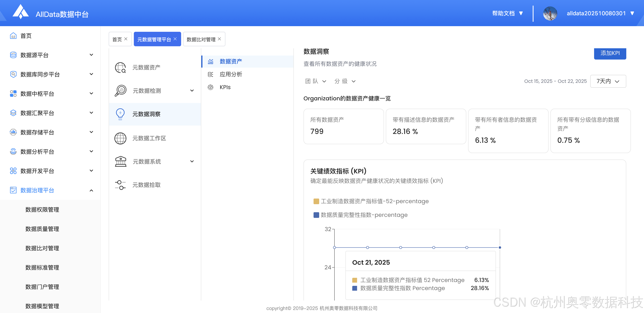This screenshot has width=644, height=313.
Task: Open the 数据源平台 database icon
Action: click(13, 55)
